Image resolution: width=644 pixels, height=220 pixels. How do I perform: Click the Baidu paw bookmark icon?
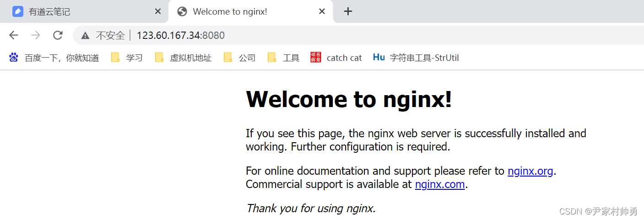[14, 57]
